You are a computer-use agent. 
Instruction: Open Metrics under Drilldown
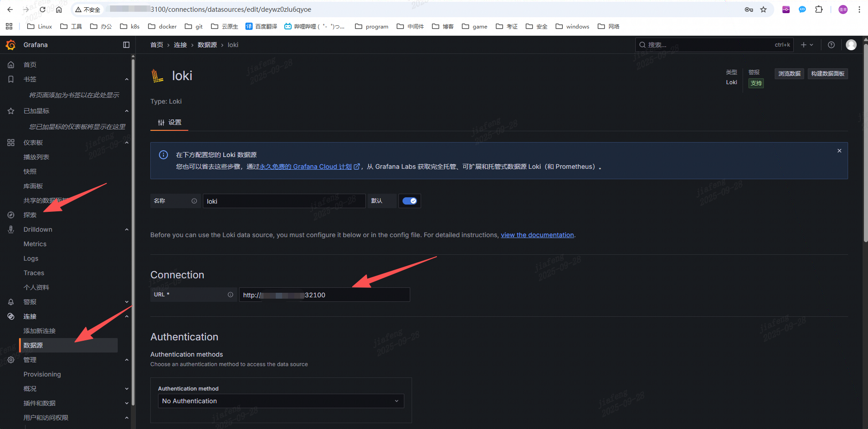pos(35,244)
